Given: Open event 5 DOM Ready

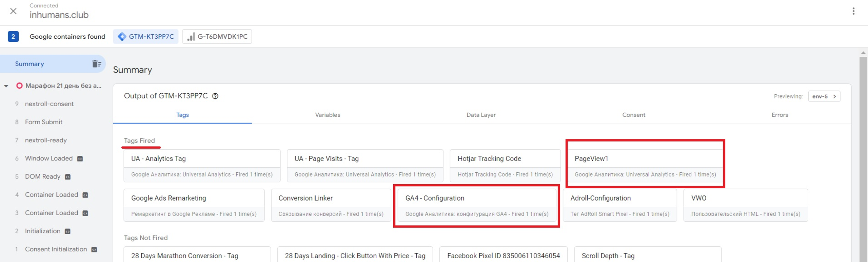Looking at the screenshot, I should click(42, 176).
